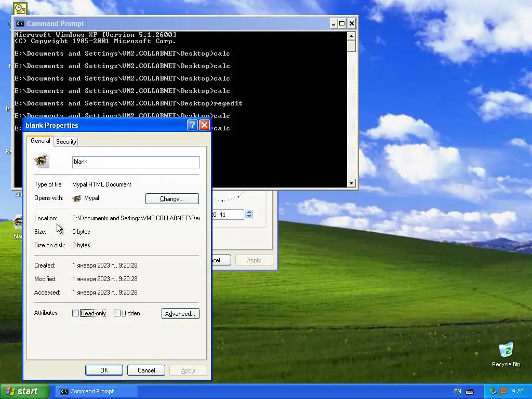
Task: Click the Created date 1 января 2023
Action: click(105, 265)
